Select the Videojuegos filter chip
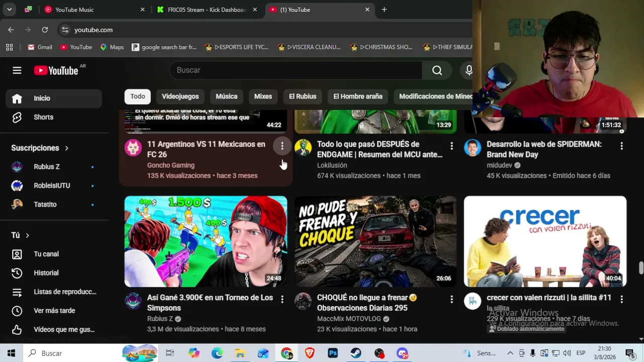 180,97
